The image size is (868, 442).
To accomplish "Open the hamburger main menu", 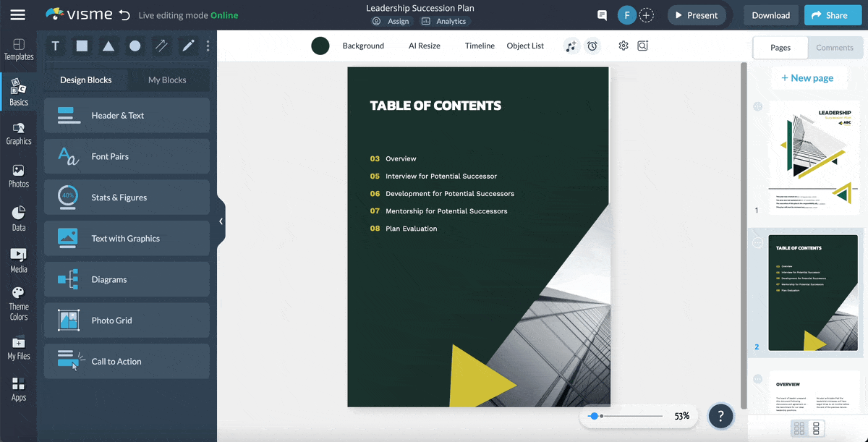I will click(17, 15).
